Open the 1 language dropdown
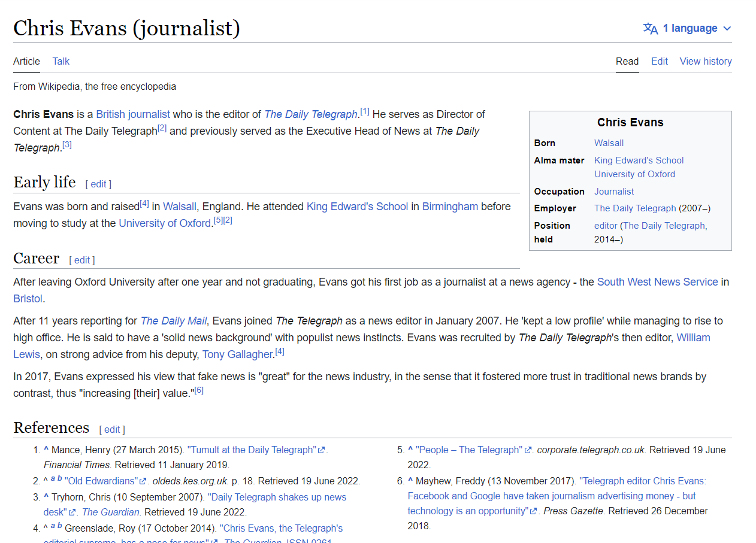756x543 pixels. pyautogui.click(x=687, y=28)
